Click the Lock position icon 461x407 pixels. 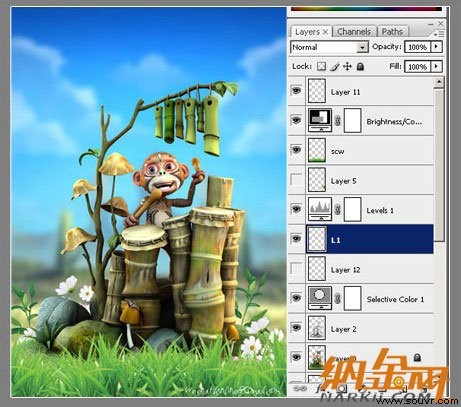347,67
